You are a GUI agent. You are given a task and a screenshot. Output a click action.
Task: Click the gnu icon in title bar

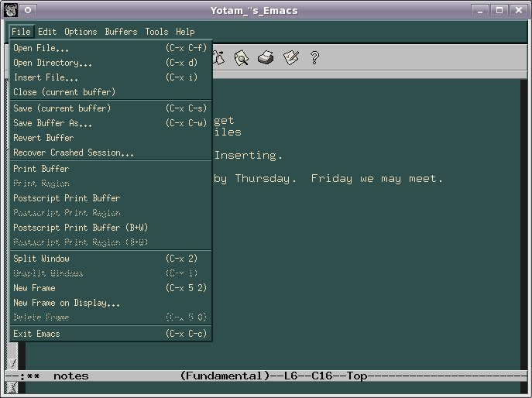[11, 10]
